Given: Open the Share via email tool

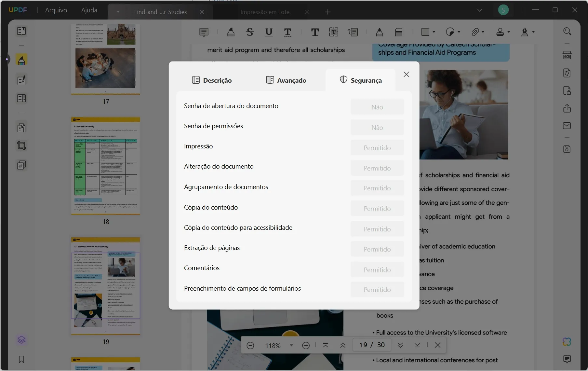Looking at the screenshot, I should click(x=567, y=126).
